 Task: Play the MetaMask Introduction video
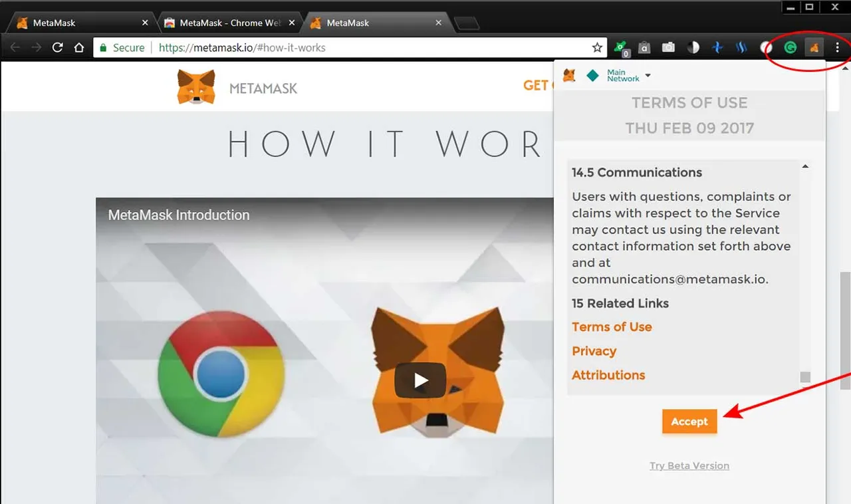pyautogui.click(x=420, y=380)
